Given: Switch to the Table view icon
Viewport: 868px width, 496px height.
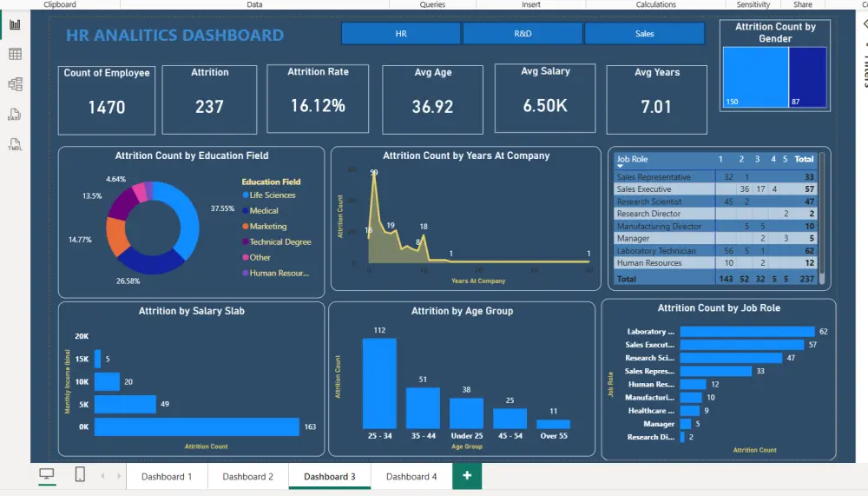Looking at the screenshot, I should (15, 55).
